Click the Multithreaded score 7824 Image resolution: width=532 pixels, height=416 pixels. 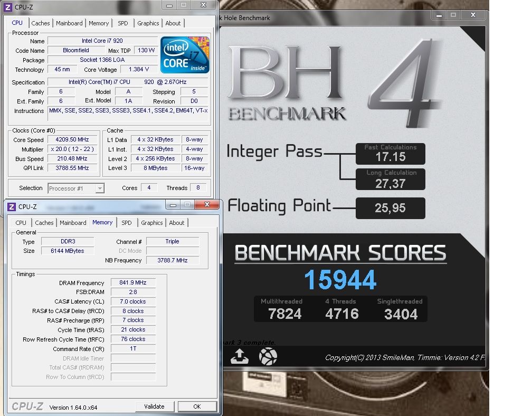(284, 314)
